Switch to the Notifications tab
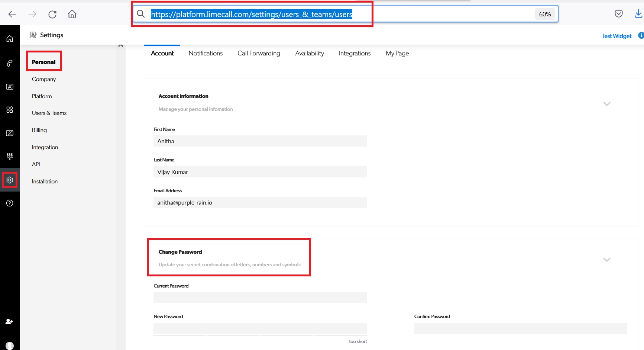This screenshot has width=644, height=350. (206, 53)
